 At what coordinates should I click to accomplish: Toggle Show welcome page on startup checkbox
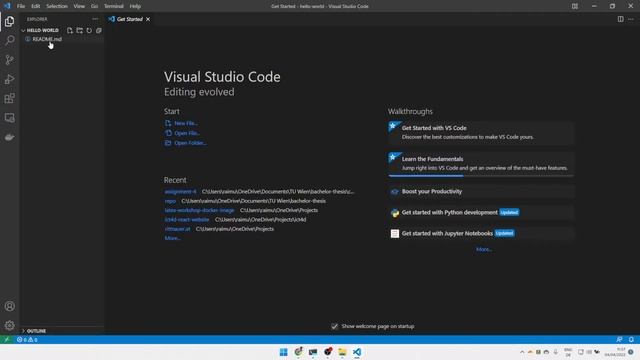click(334, 327)
